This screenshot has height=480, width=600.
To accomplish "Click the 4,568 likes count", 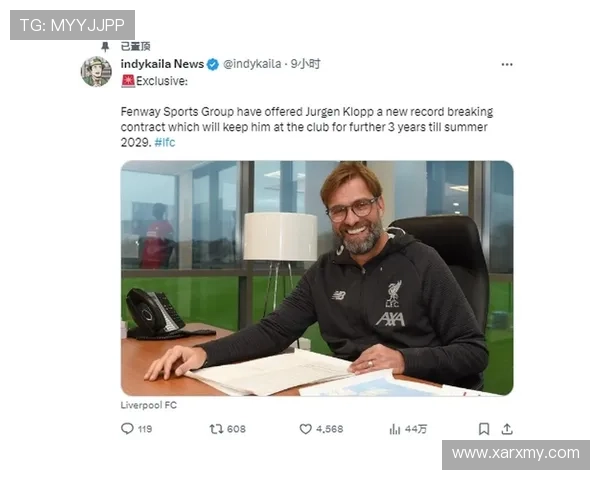I will coord(329,429).
